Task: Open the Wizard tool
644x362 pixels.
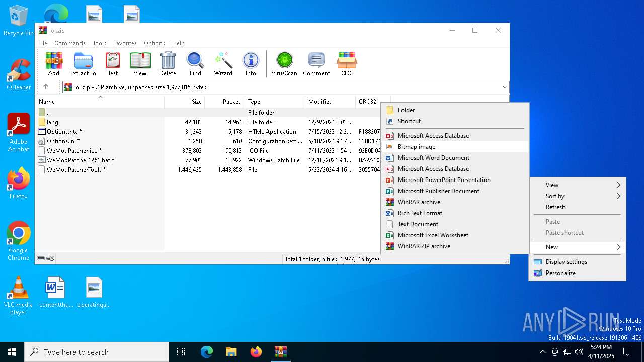Action: [x=223, y=64]
